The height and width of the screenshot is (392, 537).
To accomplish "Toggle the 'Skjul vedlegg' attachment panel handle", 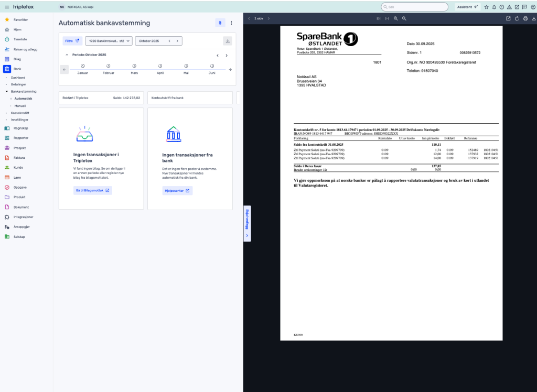I will tap(247, 223).
